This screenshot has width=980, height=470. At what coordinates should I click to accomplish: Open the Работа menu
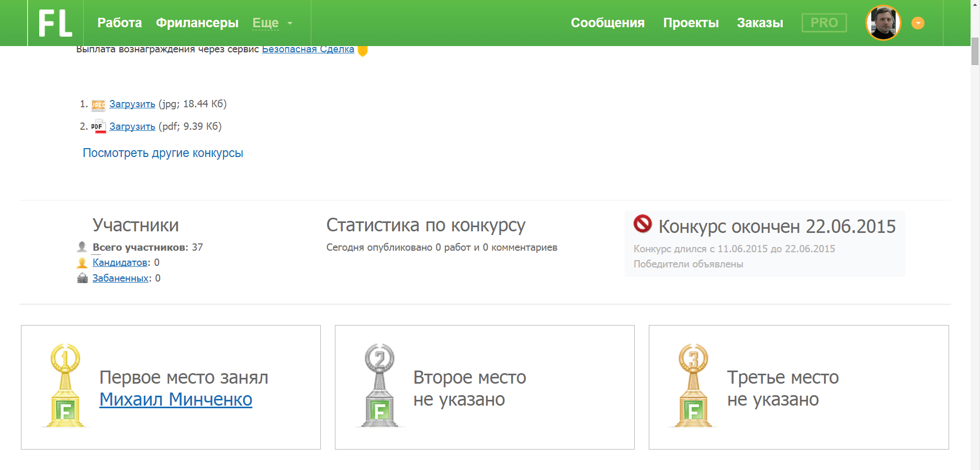tap(119, 23)
